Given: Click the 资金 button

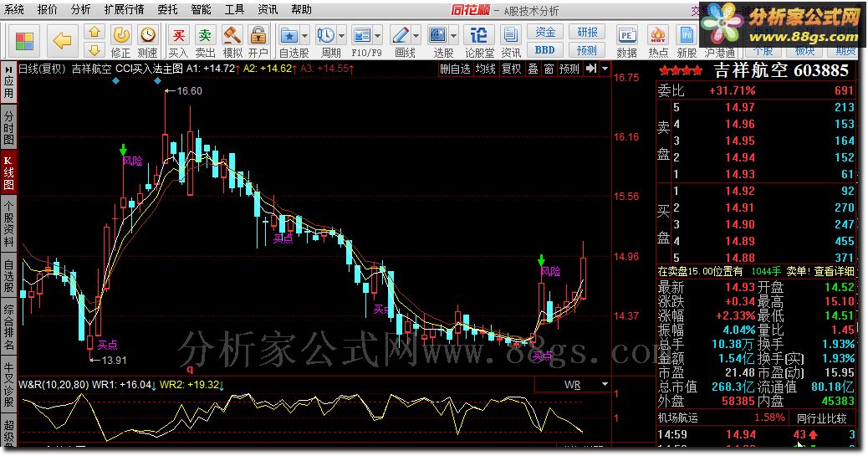Looking at the screenshot, I should point(544,32).
